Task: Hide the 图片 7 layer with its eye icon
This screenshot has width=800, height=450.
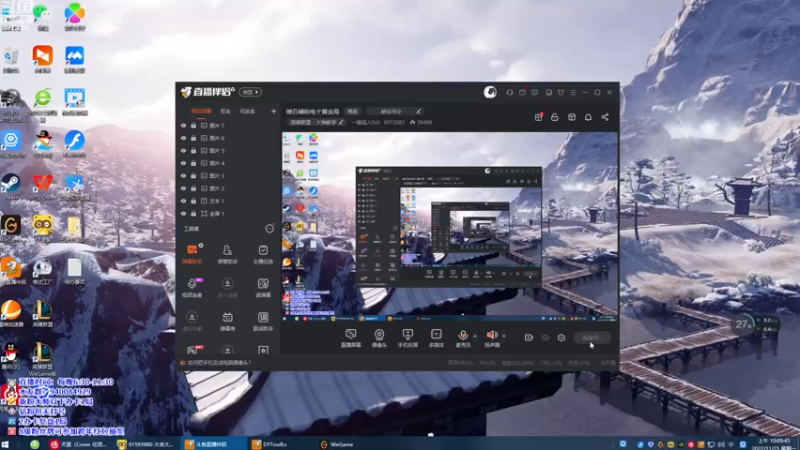Action: point(183,126)
